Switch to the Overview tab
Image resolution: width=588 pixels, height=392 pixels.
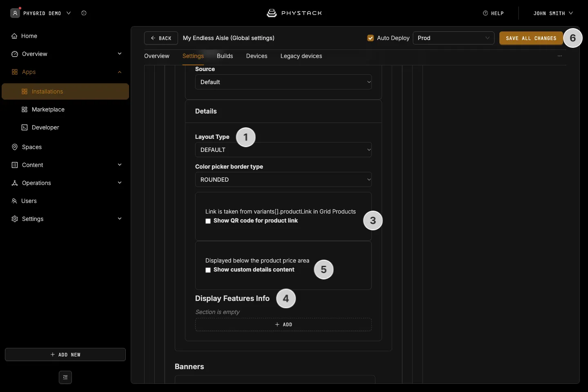click(157, 56)
